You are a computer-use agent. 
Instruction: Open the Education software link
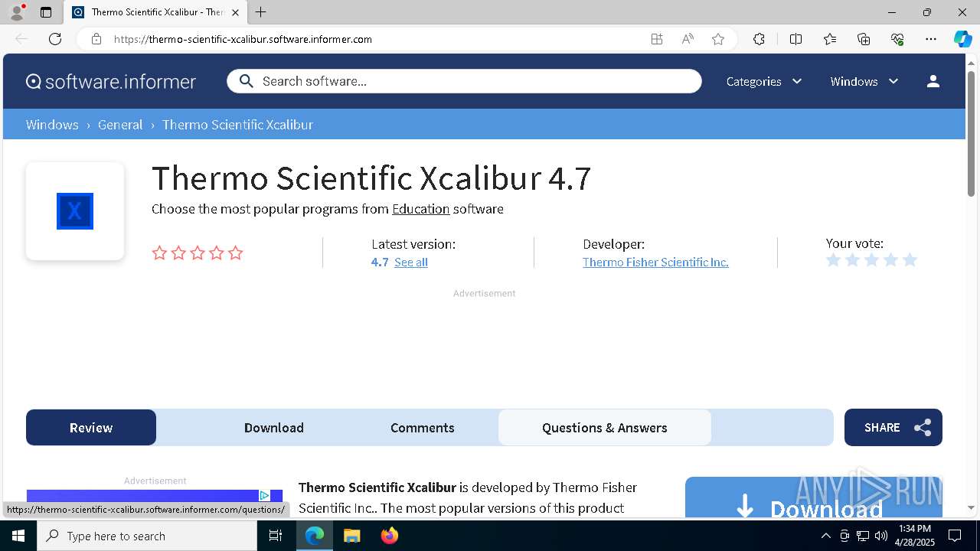420,209
